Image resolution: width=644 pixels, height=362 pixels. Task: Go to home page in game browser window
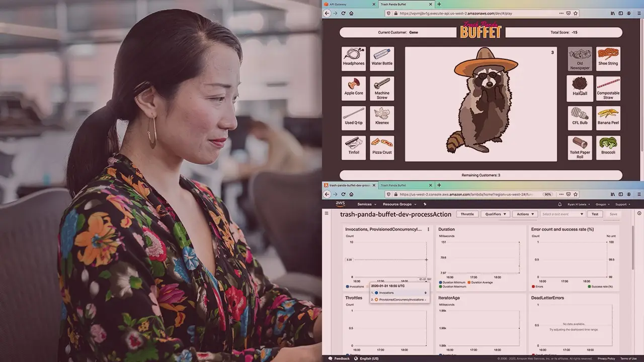(351, 13)
